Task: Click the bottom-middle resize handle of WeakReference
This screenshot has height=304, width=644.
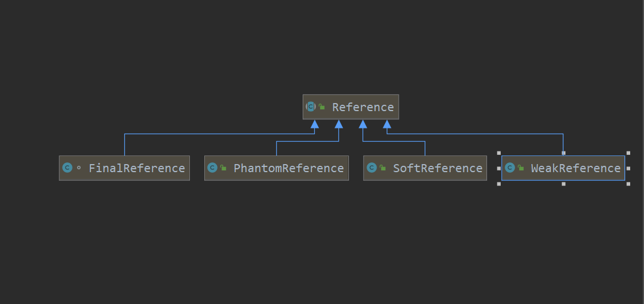Action: 563,184
